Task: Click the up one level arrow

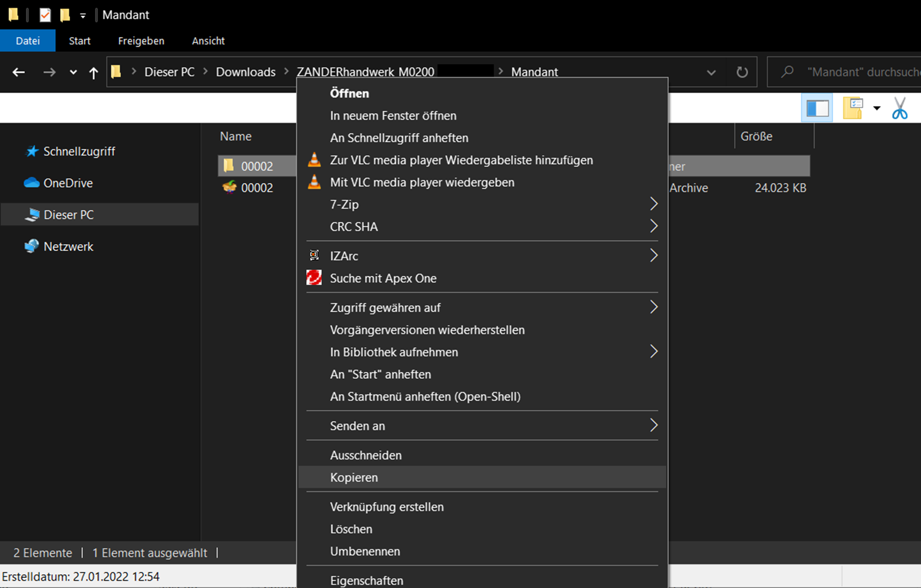Action: coord(93,73)
